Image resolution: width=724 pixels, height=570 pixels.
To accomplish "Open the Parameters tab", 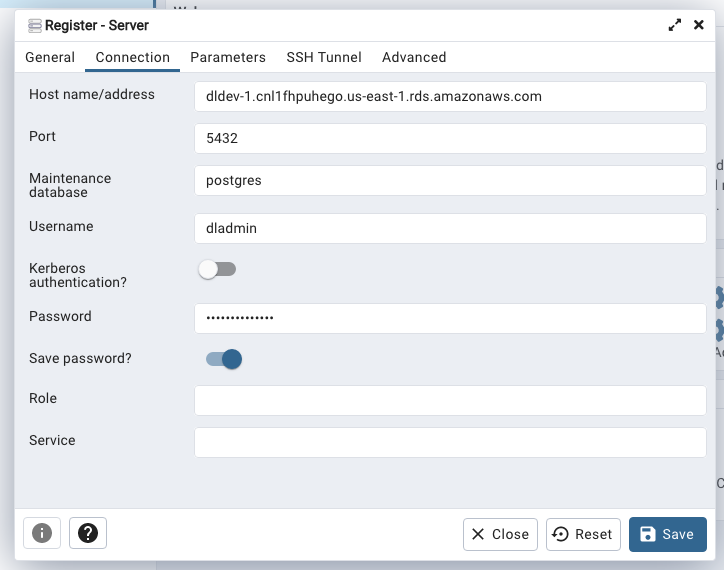I will (228, 57).
